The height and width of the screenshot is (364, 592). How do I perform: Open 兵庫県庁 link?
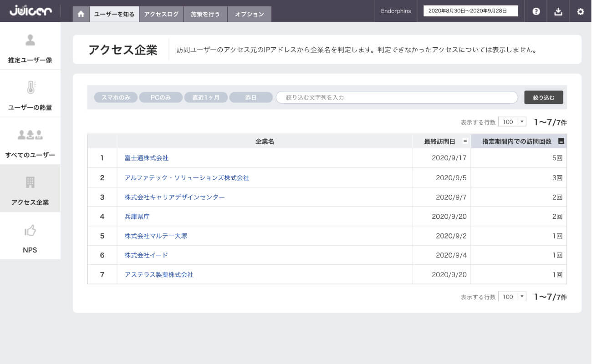(137, 217)
